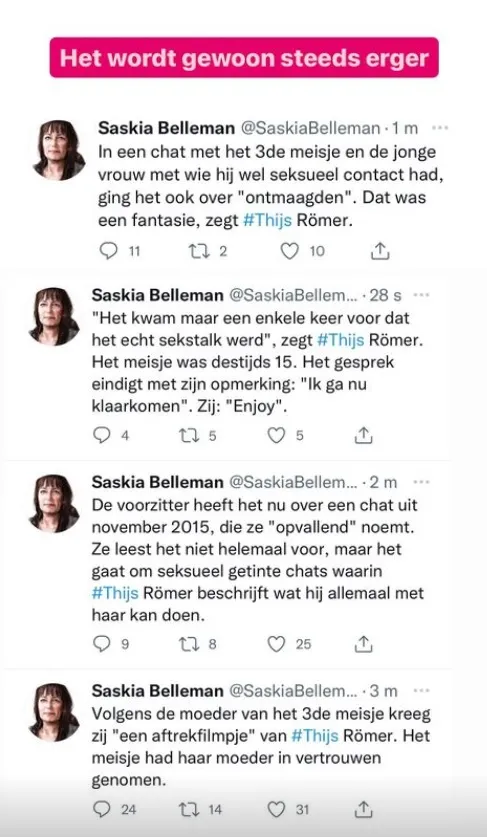Open more options on the 28 s tweet
The height and width of the screenshot is (837, 487).
pos(422,295)
